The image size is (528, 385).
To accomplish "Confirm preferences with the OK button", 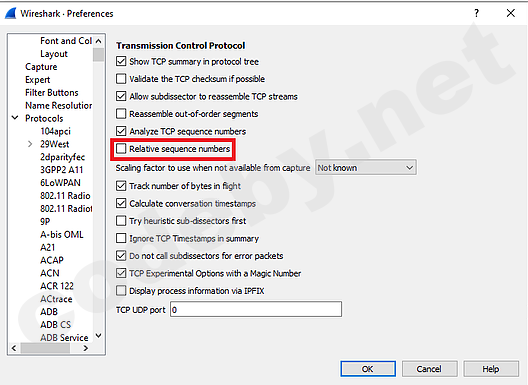I will (368, 369).
